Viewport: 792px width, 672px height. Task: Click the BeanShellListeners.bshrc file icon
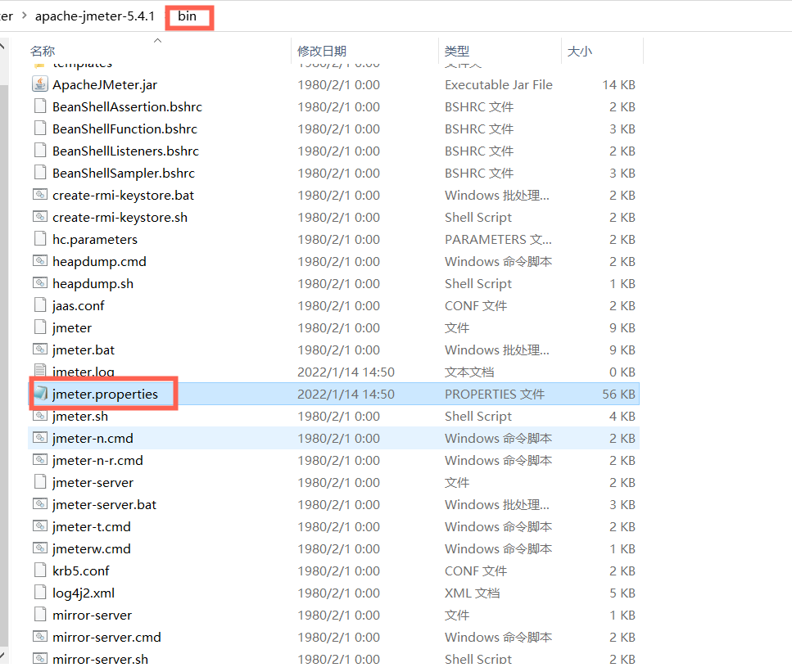[40, 151]
